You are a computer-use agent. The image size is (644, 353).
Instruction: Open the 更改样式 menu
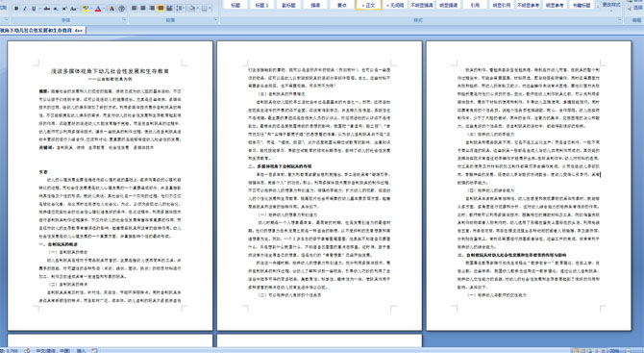612,5
